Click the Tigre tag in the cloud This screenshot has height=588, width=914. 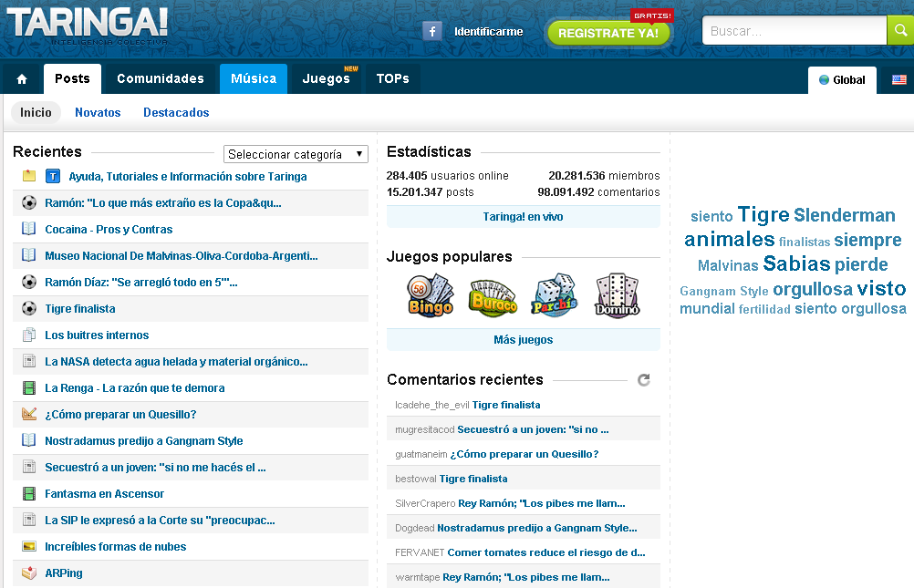point(763,214)
